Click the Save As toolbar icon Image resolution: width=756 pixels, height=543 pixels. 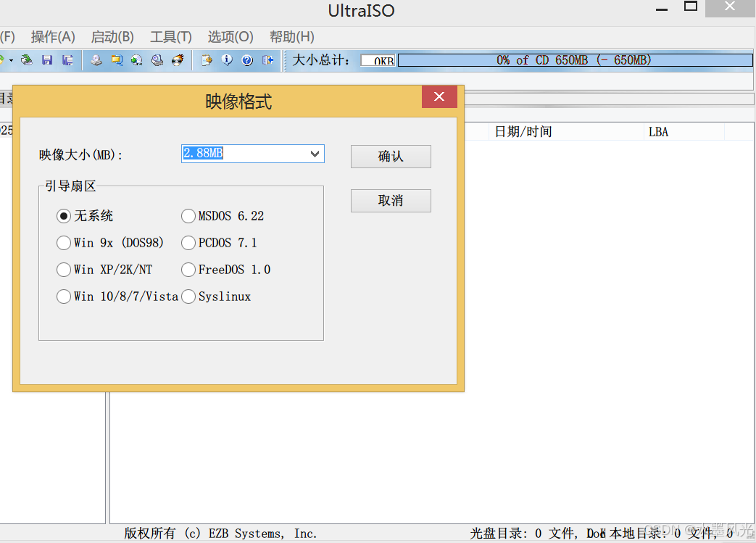[x=67, y=59]
